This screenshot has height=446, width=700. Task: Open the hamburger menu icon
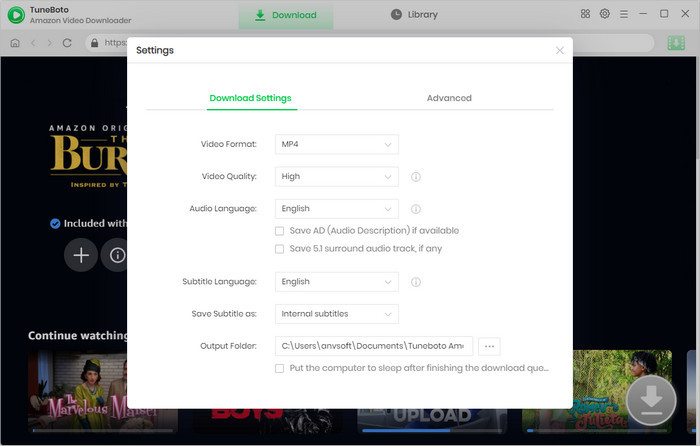click(625, 14)
